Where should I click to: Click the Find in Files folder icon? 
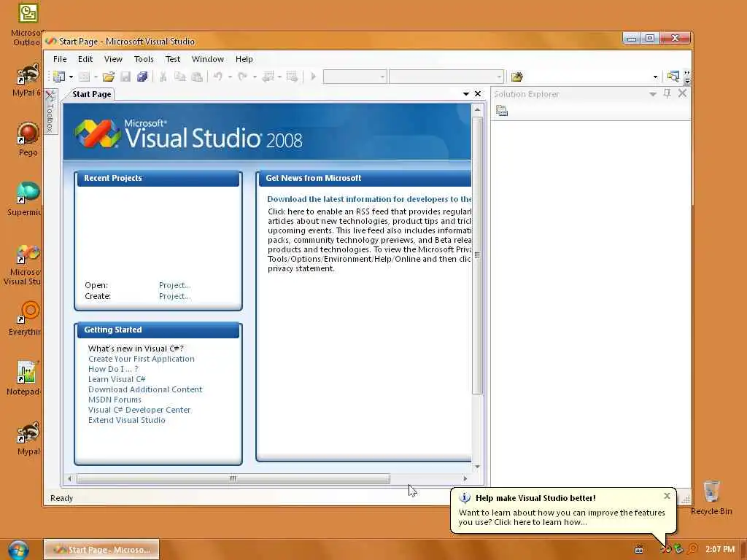click(x=517, y=77)
